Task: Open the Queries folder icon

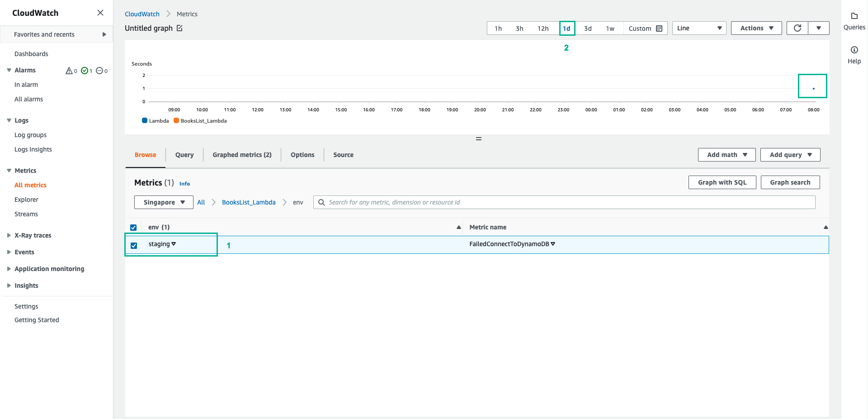Action: point(854,16)
